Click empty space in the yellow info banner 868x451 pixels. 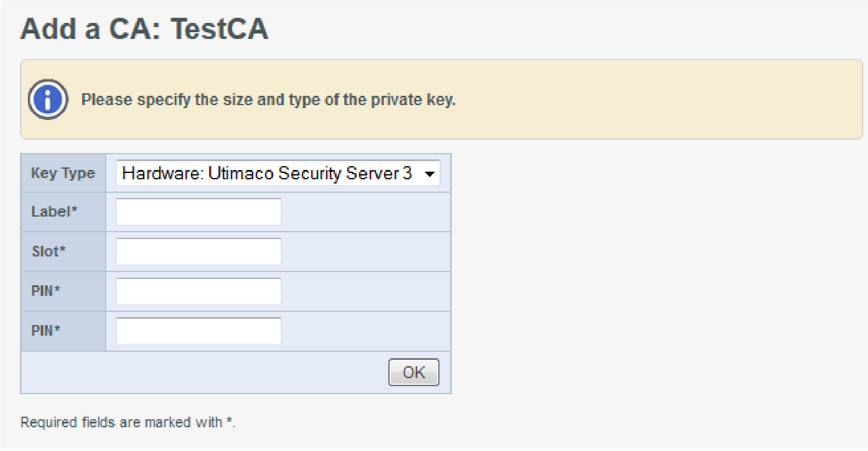[656, 100]
